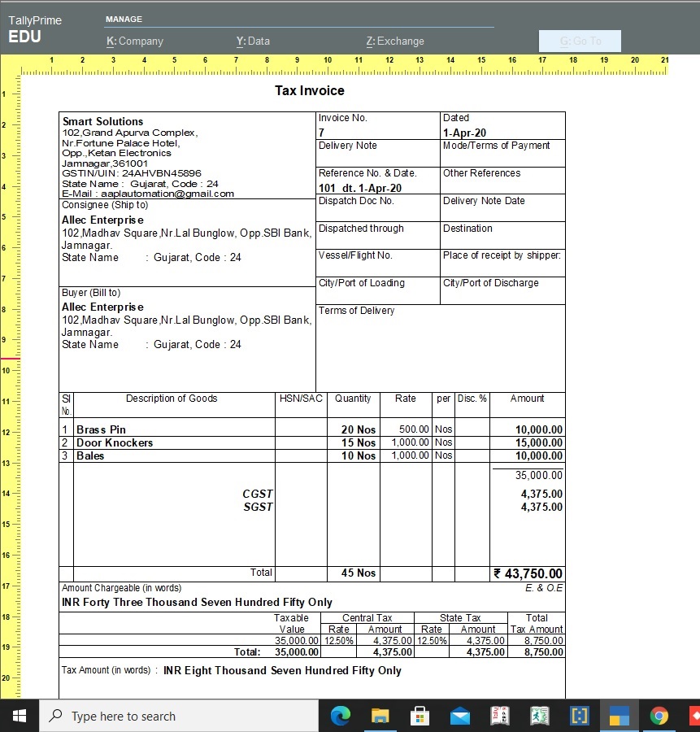
Task: Click the Windows Start button
Action: 20,716
